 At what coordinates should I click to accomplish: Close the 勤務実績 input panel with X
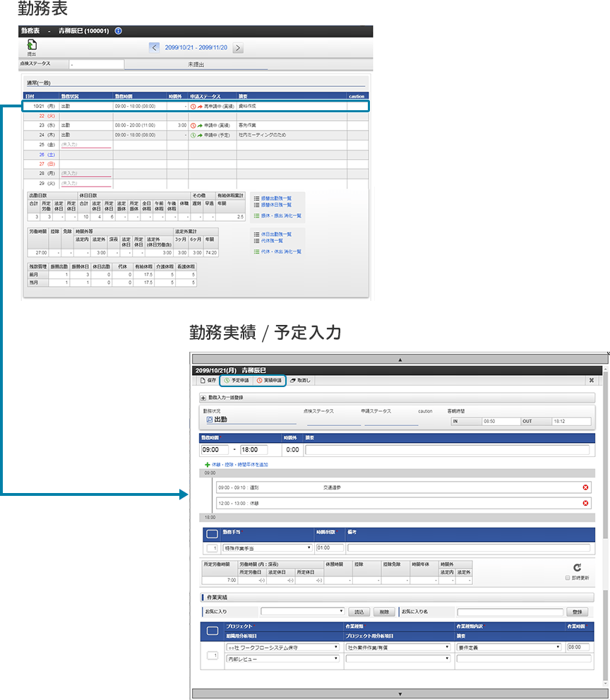coord(591,380)
